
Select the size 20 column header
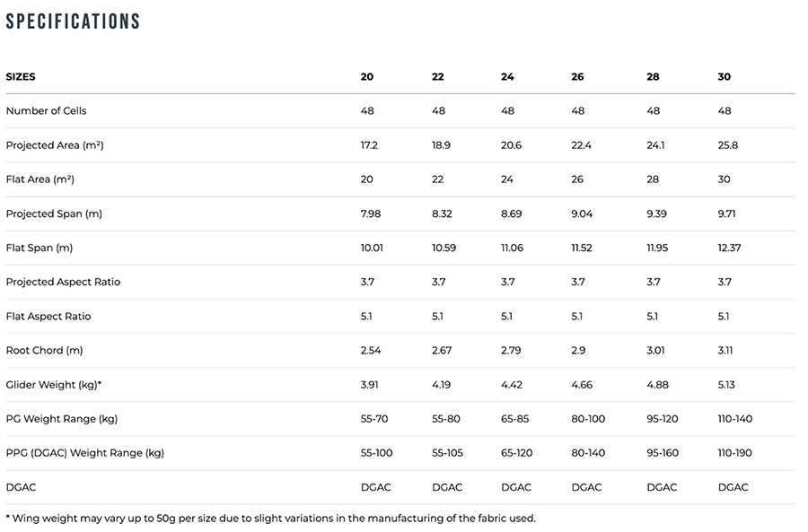point(367,77)
